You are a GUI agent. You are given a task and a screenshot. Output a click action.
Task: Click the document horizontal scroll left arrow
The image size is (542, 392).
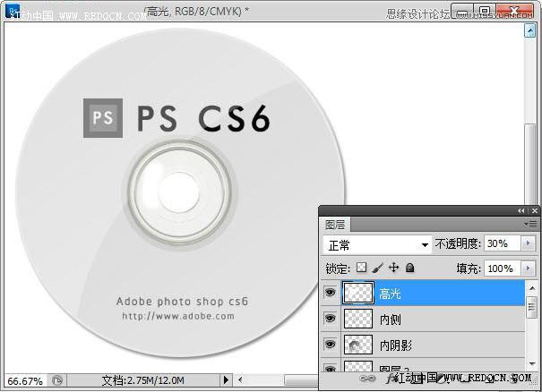pyautogui.click(x=240, y=379)
